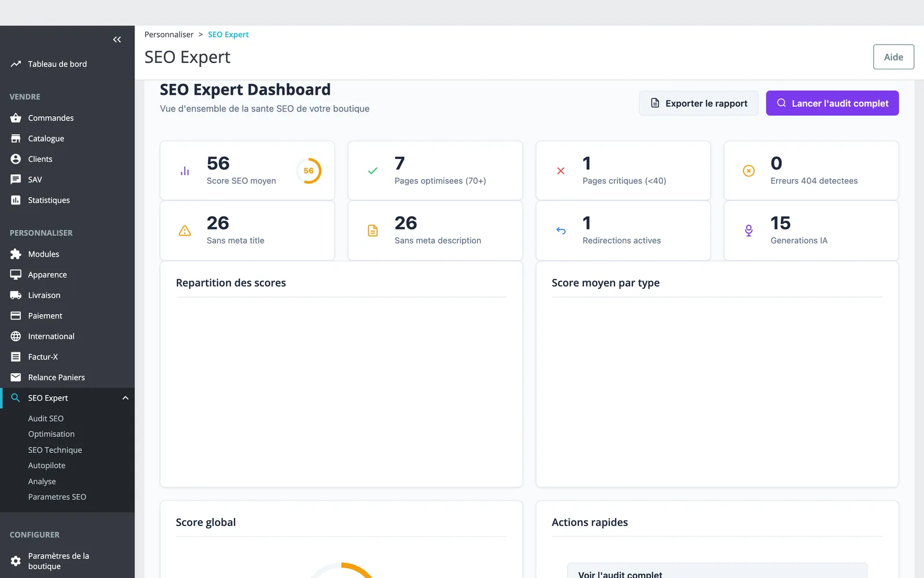Click the Erreurs 404 detectees label
Image resolution: width=924 pixels, height=578 pixels.
point(814,181)
